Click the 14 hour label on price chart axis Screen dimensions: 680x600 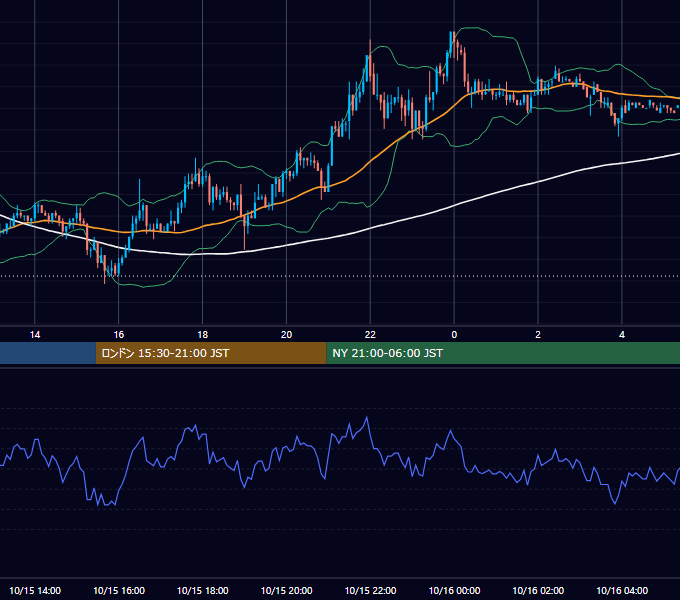click(x=35, y=335)
